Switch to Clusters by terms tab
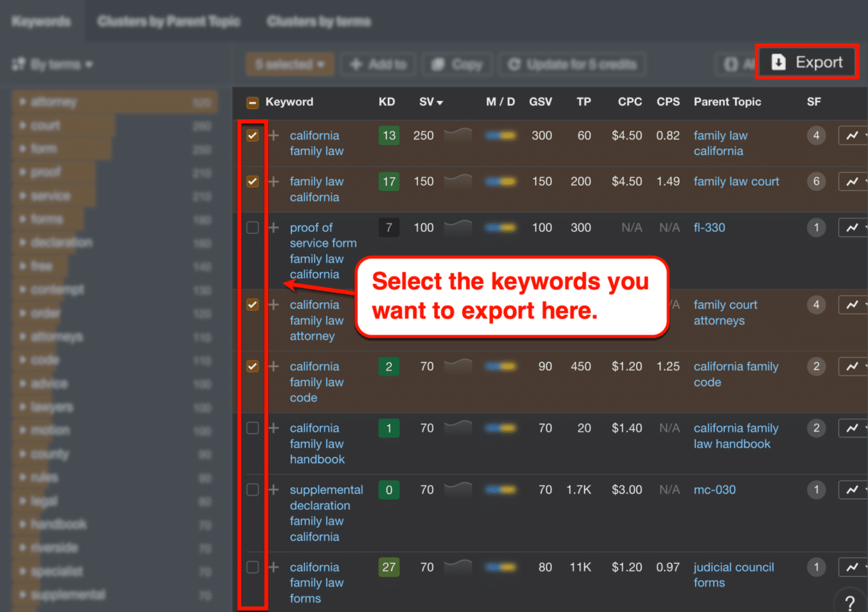 319,21
